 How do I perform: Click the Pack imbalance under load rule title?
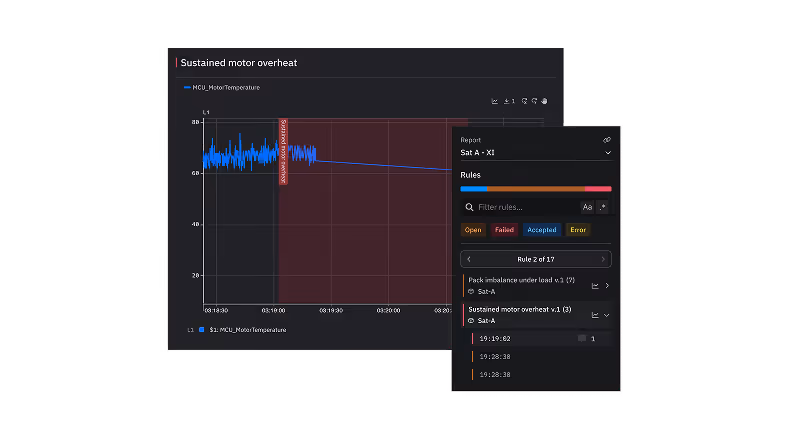522,280
